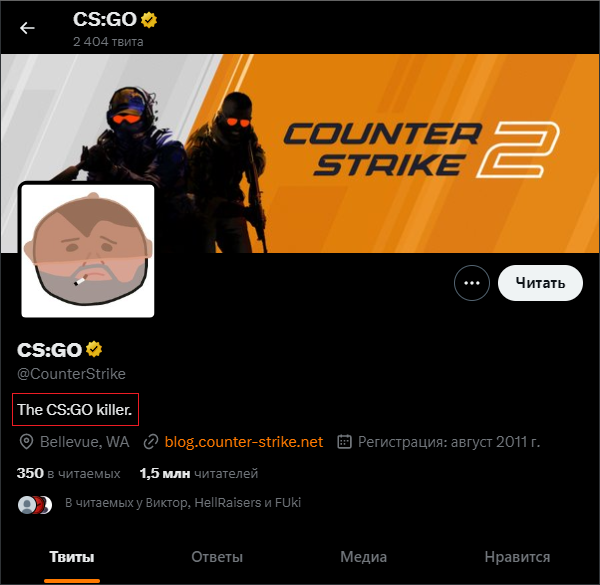The width and height of the screenshot is (600, 585).
Task: Open the Нравится tab
Action: click(517, 557)
